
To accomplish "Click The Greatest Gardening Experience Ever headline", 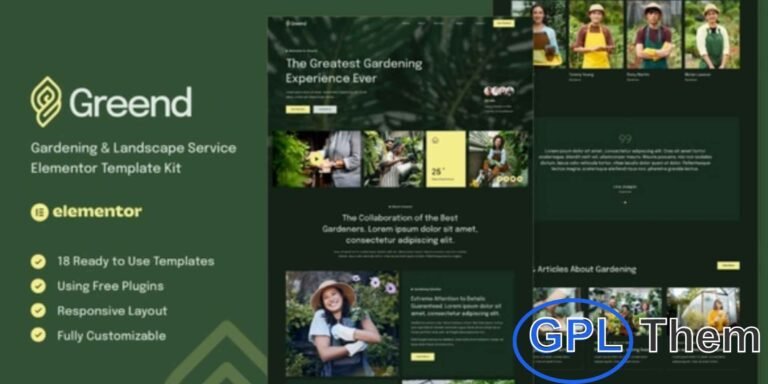I will coord(354,71).
